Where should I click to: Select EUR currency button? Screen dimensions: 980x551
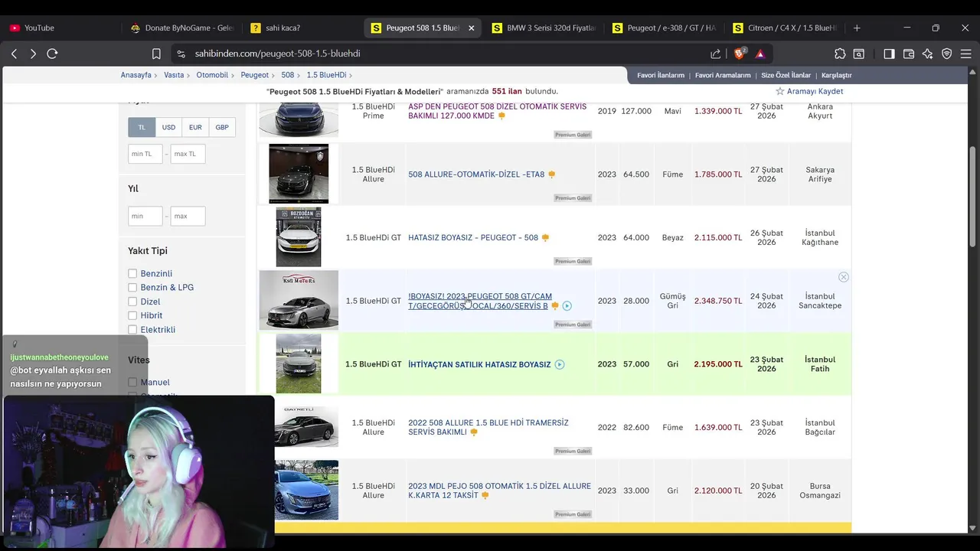pos(195,127)
